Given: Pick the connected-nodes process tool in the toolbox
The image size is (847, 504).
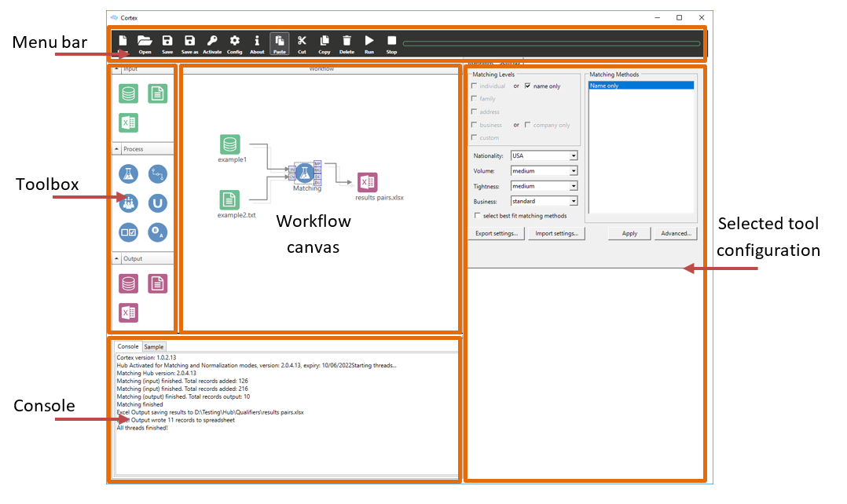Looking at the screenshot, I should click(x=158, y=173).
